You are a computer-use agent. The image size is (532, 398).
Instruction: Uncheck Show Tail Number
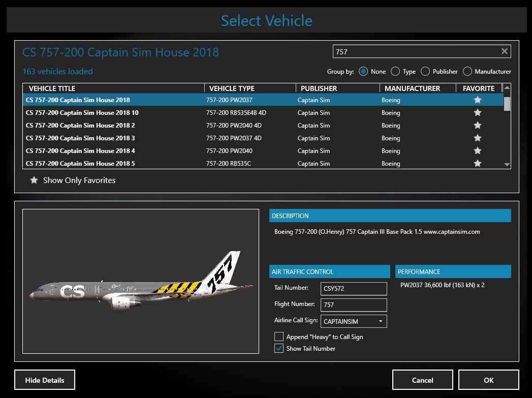(x=279, y=348)
